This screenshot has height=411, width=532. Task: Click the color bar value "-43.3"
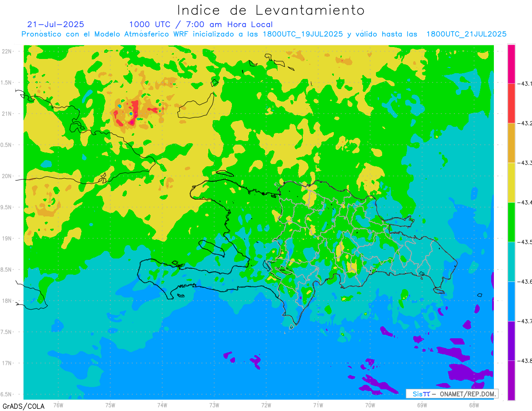pyautogui.click(x=525, y=163)
